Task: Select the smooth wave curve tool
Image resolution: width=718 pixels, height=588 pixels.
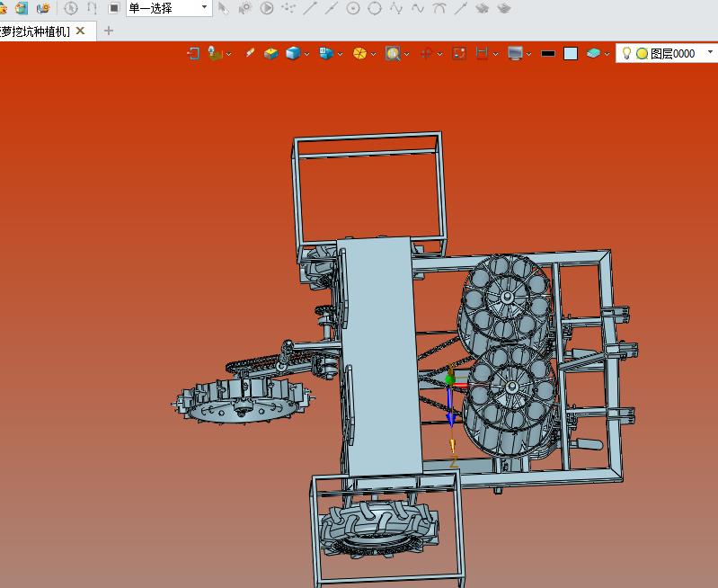Action: 418,8
